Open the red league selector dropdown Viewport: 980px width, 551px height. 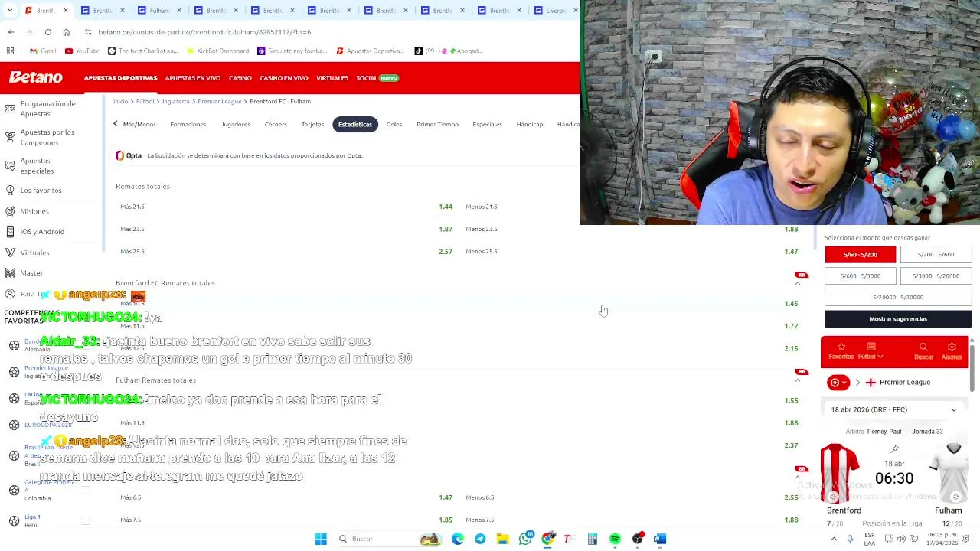(838, 383)
